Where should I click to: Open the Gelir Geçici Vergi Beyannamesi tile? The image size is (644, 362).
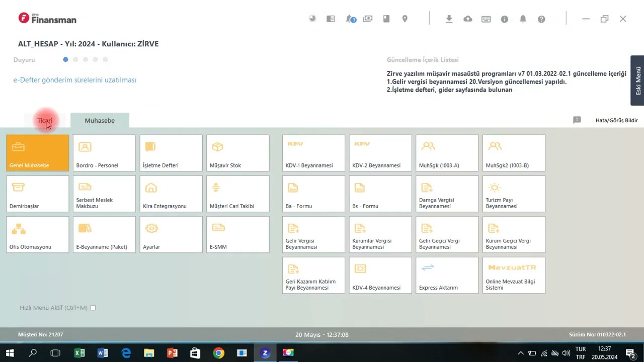pyautogui.click(x=447, y=234)
